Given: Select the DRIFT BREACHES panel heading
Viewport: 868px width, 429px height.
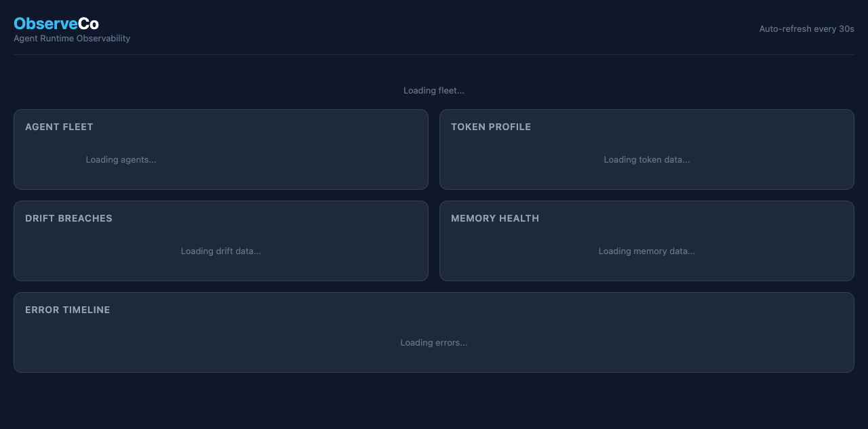Looking at the screenshot, I should pyautogui.click(x=68, y=218).
